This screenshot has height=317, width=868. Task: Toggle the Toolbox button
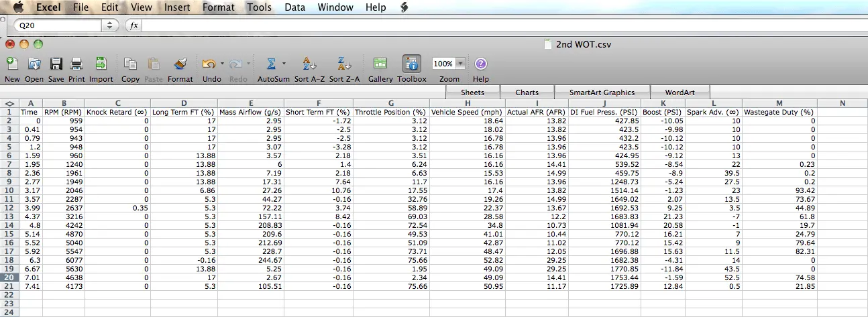(411, 64)
